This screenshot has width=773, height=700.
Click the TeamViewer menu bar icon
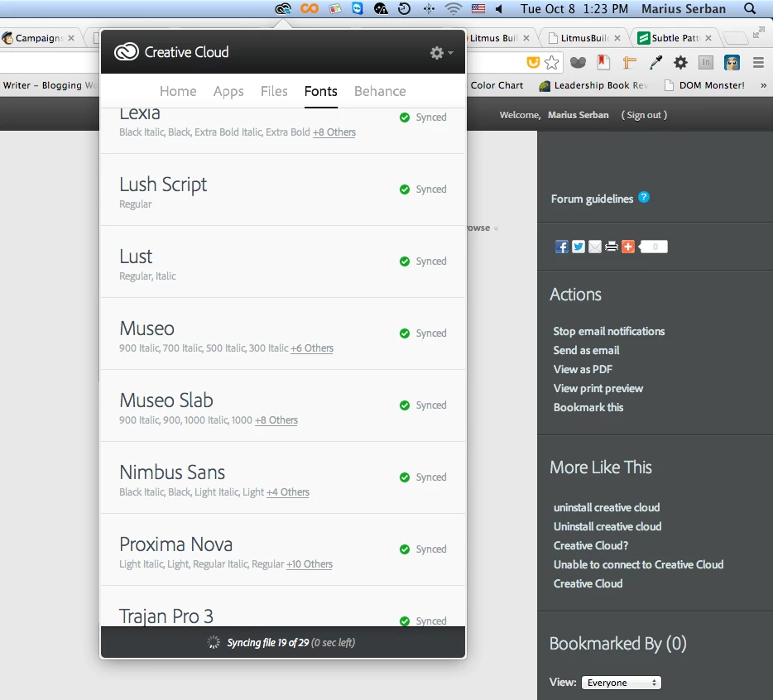point(358,8)
